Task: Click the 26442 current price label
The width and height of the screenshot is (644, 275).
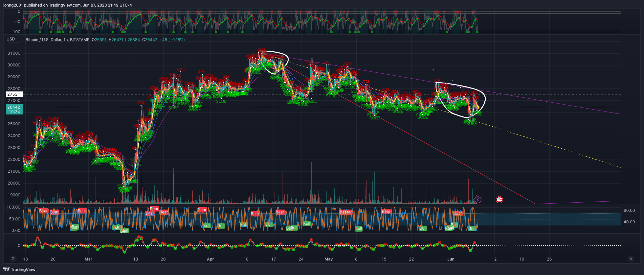Action: click(14, 107)
